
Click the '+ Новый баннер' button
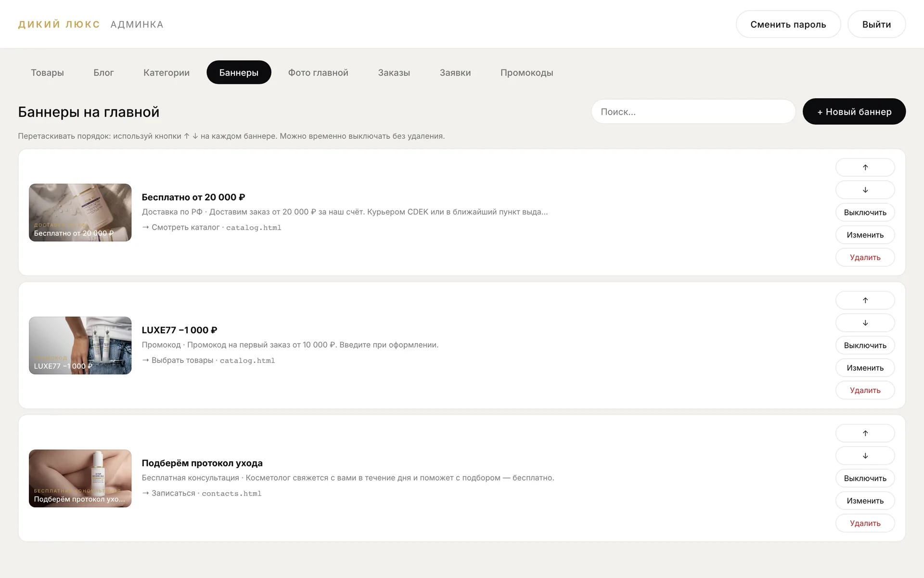coord(854,112)
